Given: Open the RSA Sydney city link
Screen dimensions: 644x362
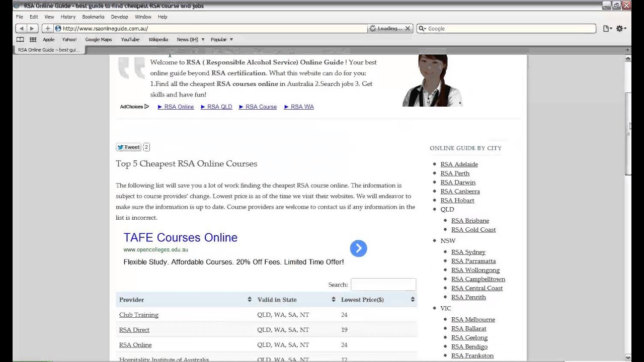Looking at the screenshot, I should (468, 252).
